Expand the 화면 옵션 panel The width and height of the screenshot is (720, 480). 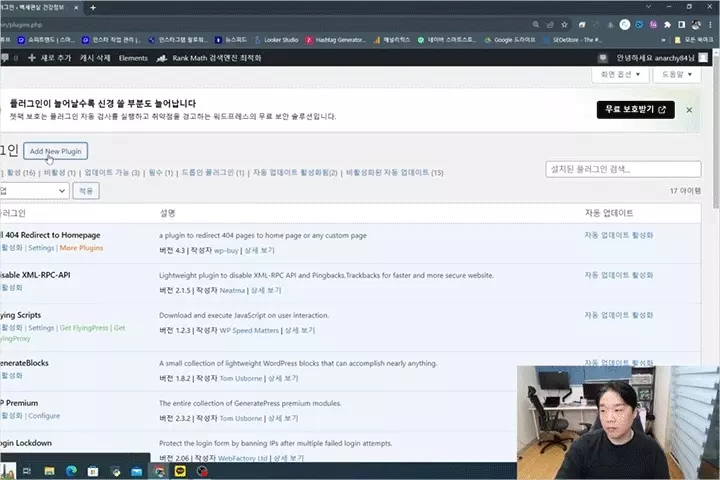[x=620, y=74]
